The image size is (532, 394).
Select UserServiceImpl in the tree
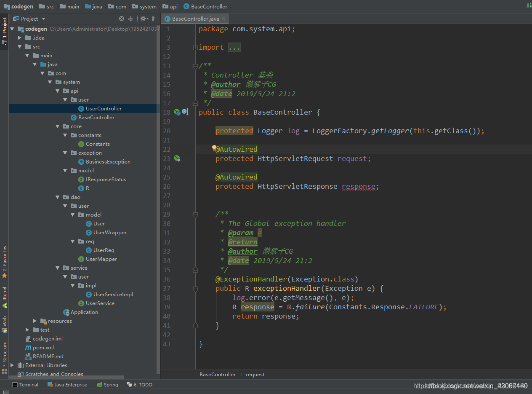[x=113, y=295]
